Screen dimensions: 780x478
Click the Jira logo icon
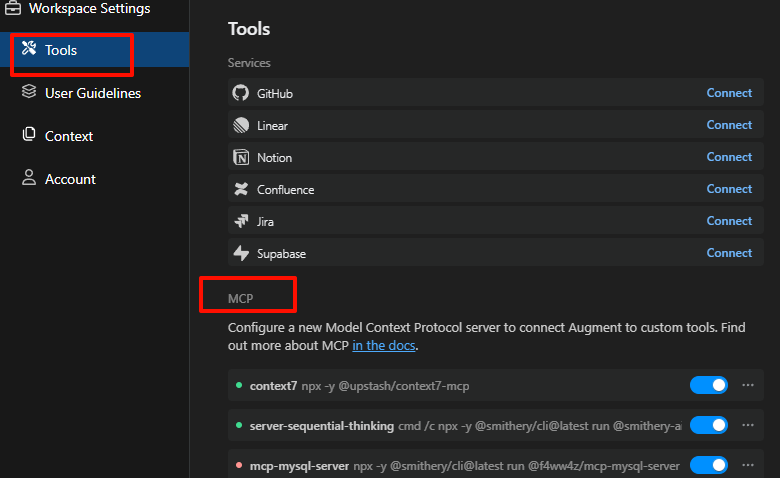(241, 221)
